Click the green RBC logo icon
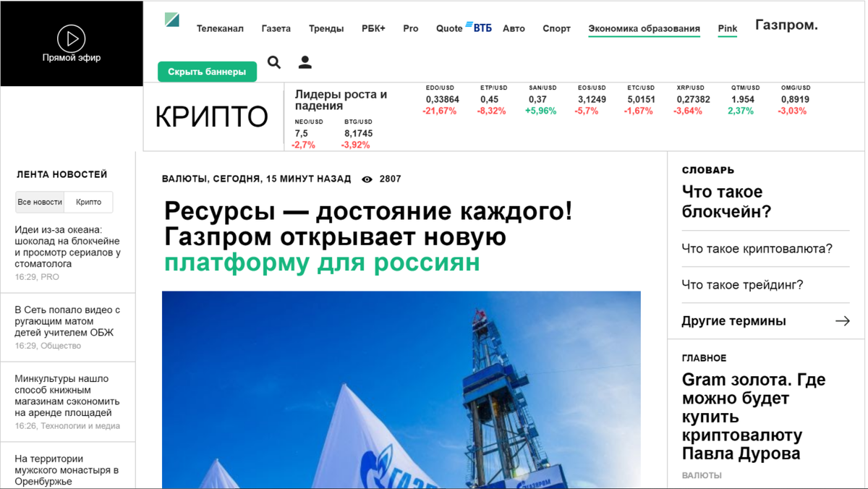 [172, 20]
